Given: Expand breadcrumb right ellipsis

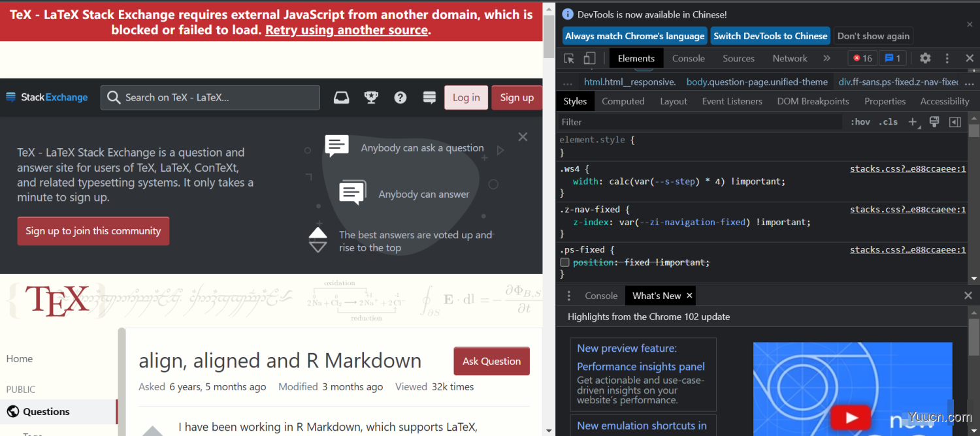Looking at the screenshot, I should pos(970,82).
